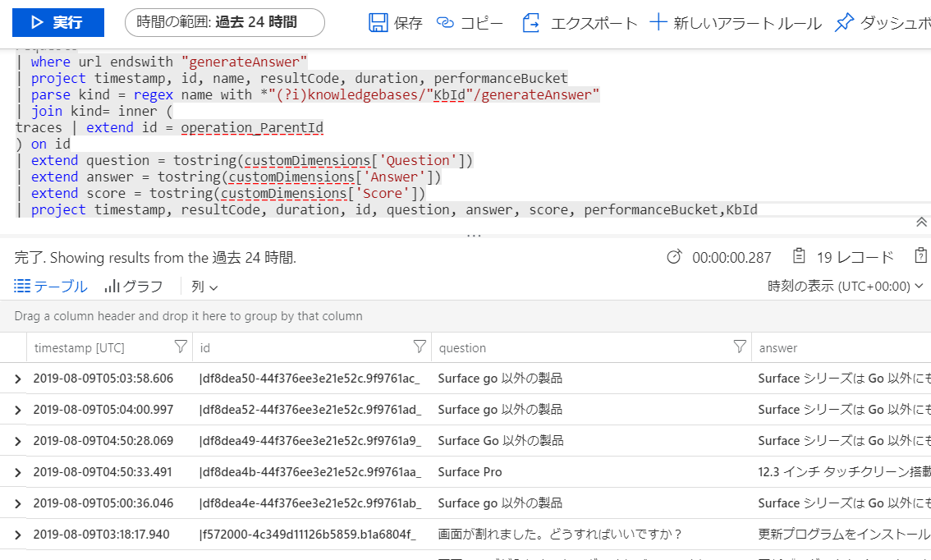Image resolution: width=931 pixels, height=560 pixels.
Task: Run the query with 実行 button
Action: pos(58,22)
